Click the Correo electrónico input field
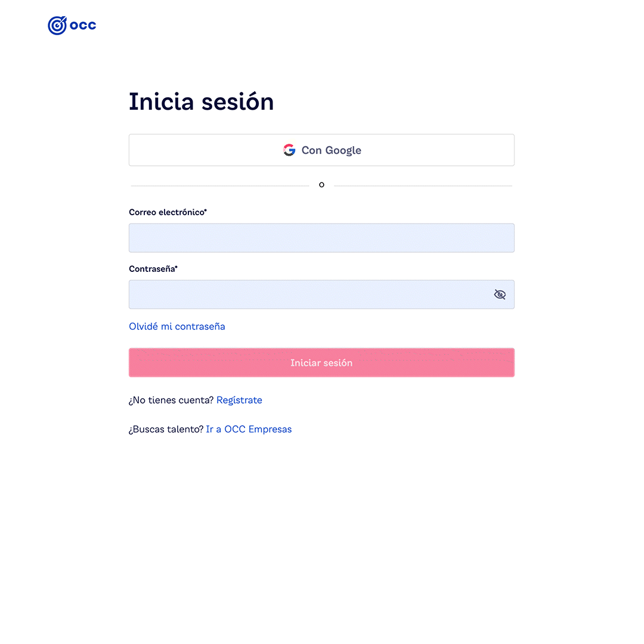This screenshot has height=644, width=644. [321, 238]
